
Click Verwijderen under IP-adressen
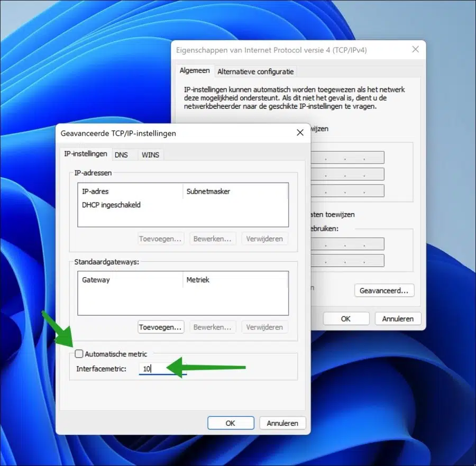click(x=264, y=239)
